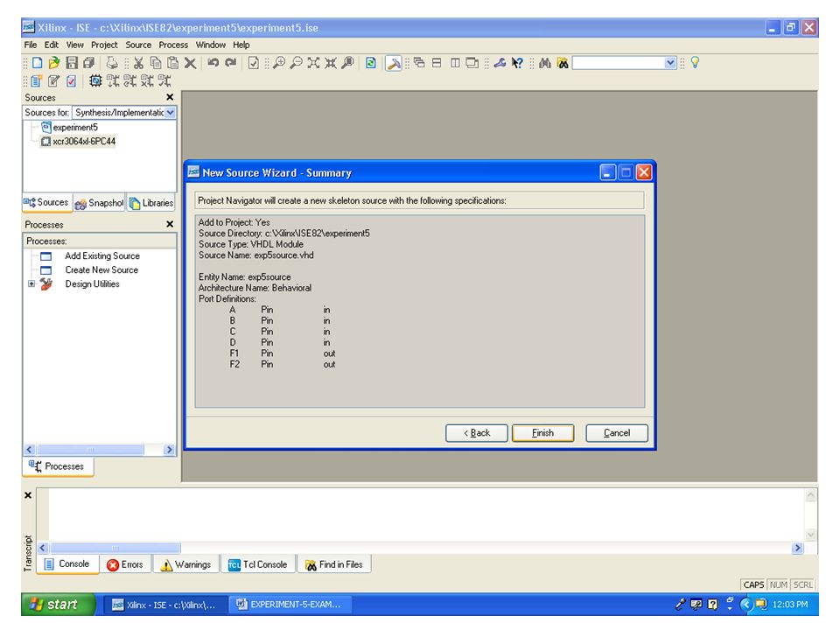Close the Sources panel
This screenshot has width=840, height=630.
coord(170,97)
